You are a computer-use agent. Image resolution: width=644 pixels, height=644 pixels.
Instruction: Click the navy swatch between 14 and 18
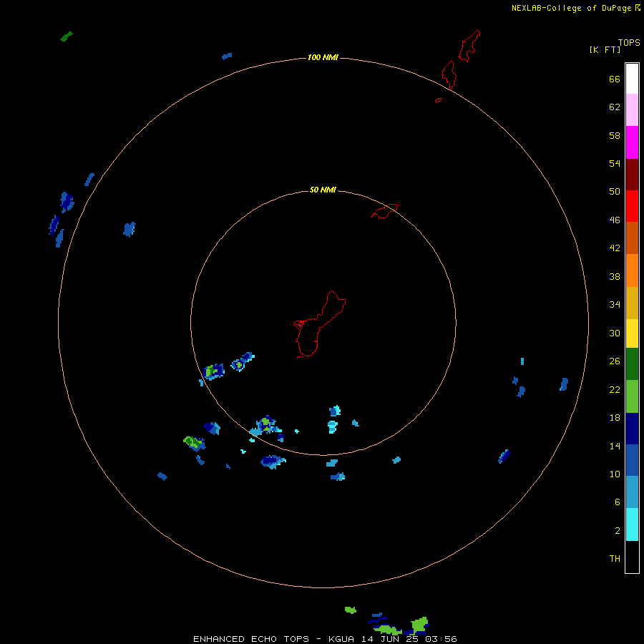point(632,429)
